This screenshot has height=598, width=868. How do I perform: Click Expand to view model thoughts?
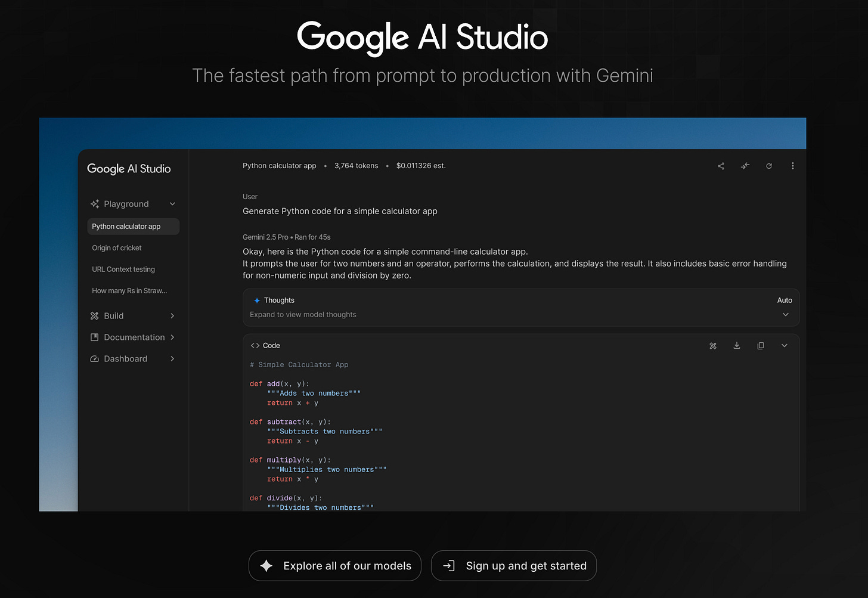tap(303, 315)
